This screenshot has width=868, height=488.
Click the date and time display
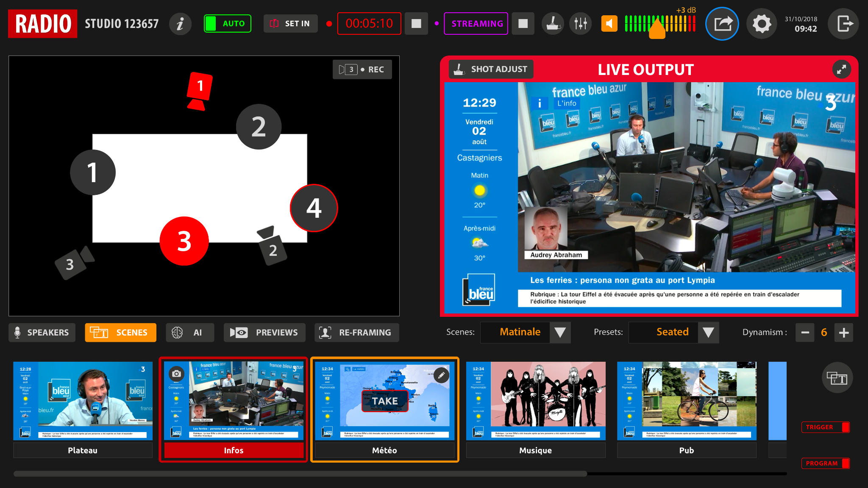click(801, 24)
